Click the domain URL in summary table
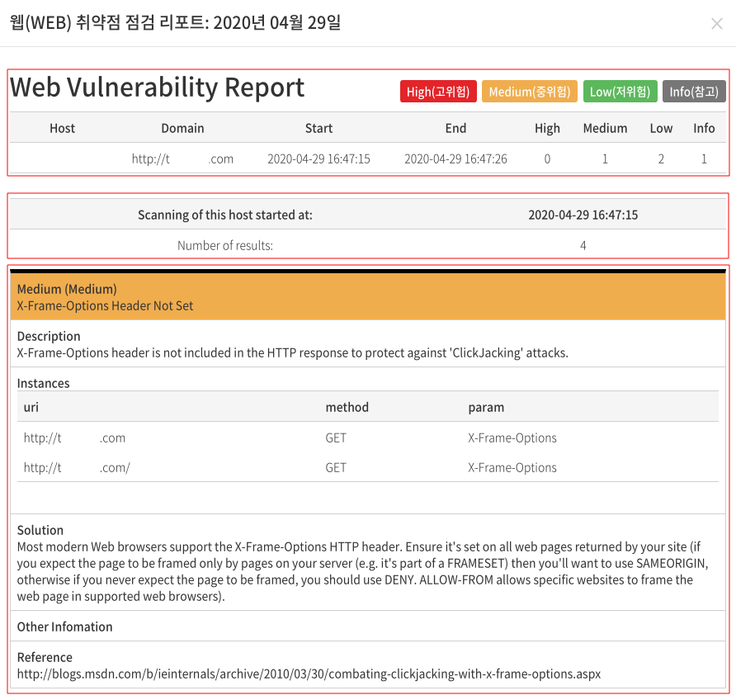736x700 pixels. tap(182, 158)
